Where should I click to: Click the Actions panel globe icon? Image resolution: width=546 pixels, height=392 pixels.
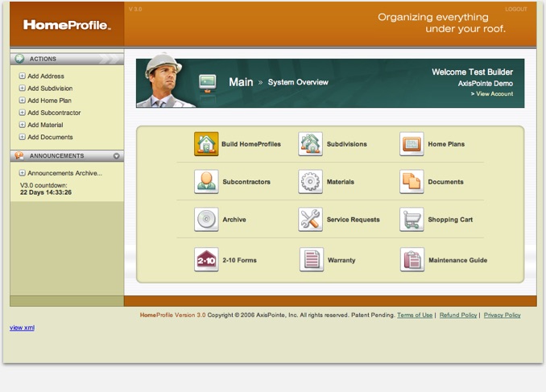pos(19,59)
